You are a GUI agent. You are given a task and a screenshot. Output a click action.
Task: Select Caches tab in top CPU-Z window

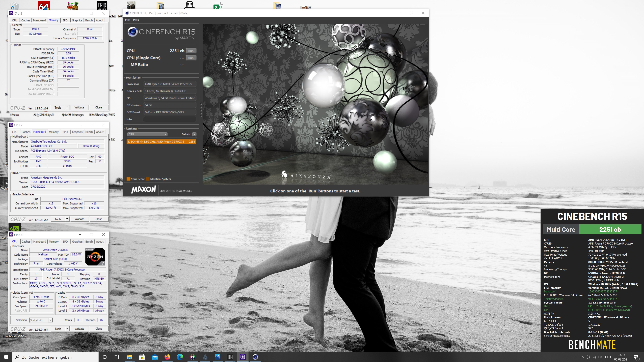(26, 20)
